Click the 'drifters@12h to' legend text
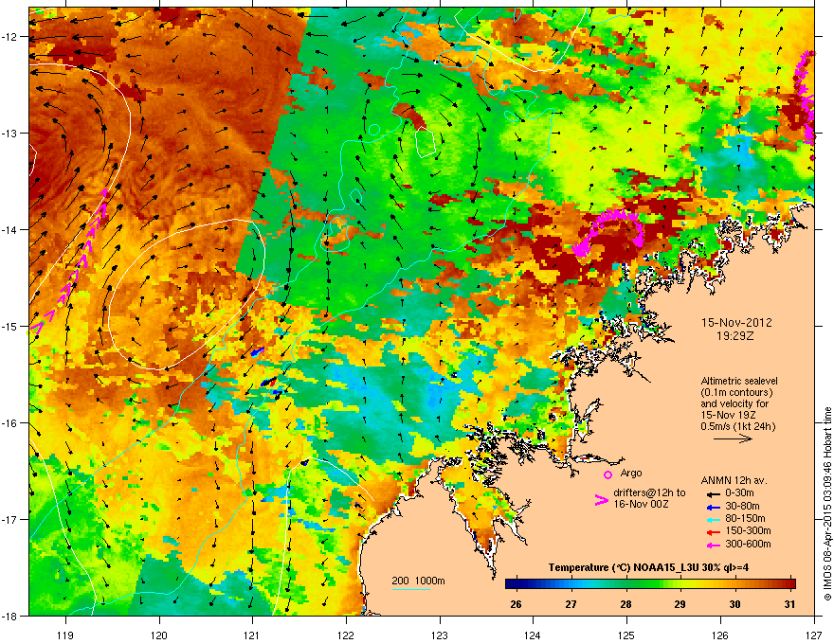Viewport: 834px width, 644px height. click(x=649, y=493)
